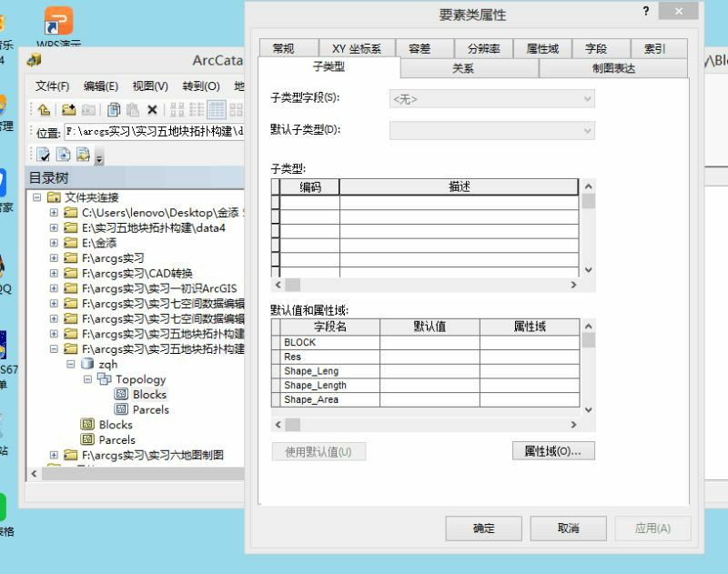Click Disconnect Folder icon in ArcCatalog toolbar

[x=88, y=110]
